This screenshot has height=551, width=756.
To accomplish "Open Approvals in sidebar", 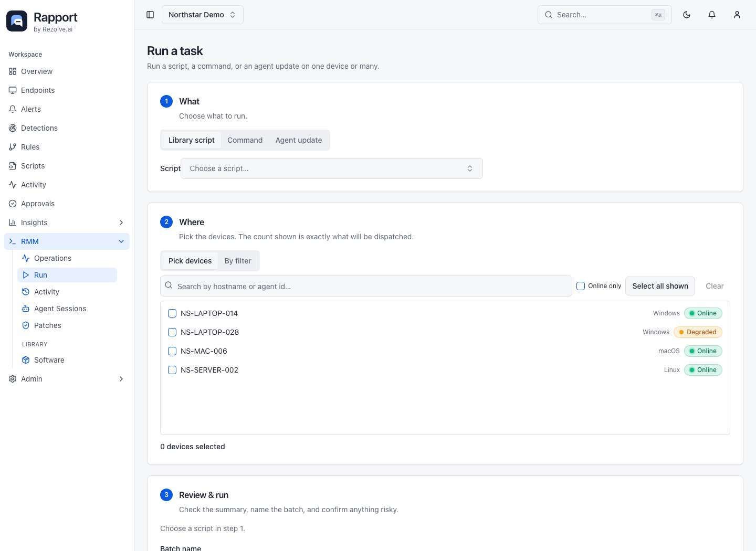I will (67, 204).
